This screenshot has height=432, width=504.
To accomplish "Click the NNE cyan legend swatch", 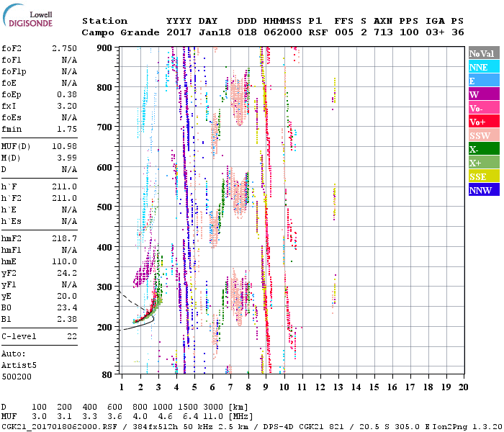I will click(484, 67).
